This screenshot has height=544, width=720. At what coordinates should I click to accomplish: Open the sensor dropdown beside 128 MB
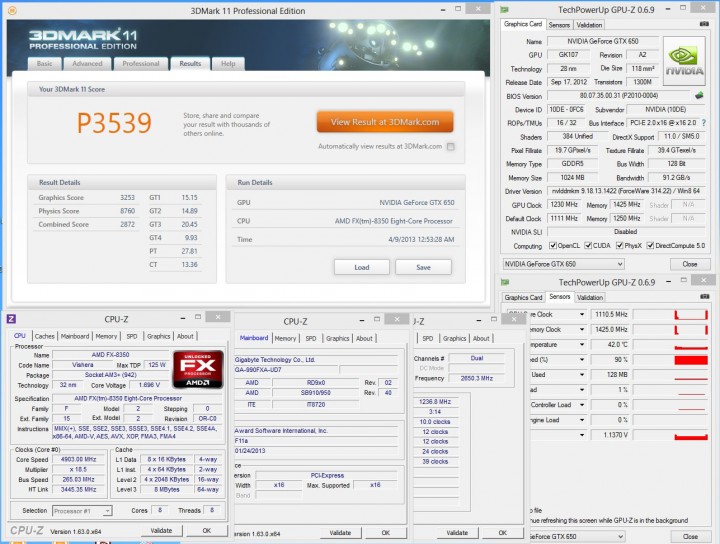pyautogui.click(x=582, y=375)
